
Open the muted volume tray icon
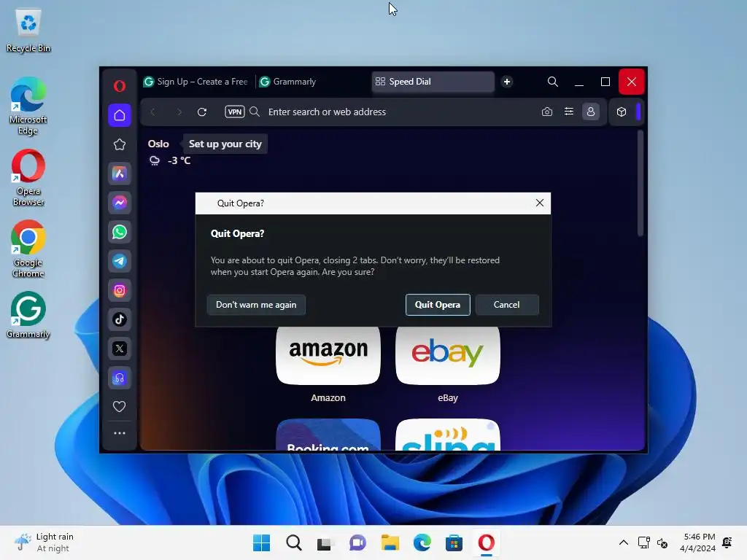(x=662, y=542)
